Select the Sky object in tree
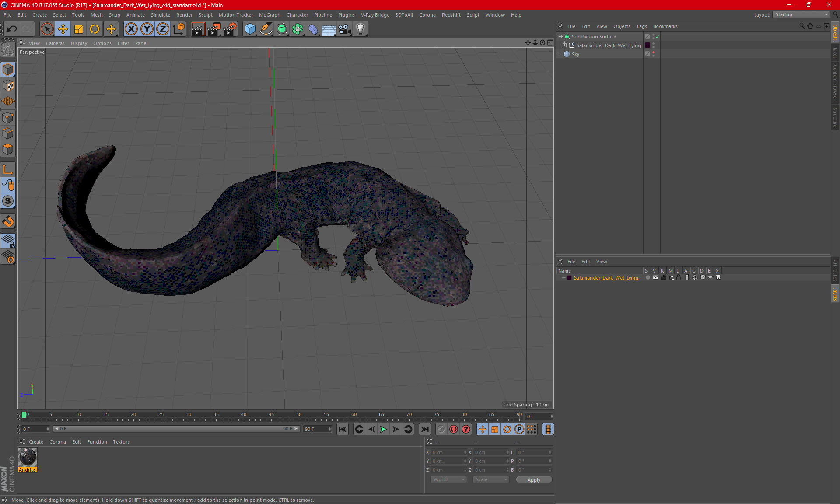Image resolution: width=840 pixels, height=504 pixels. 575,54
